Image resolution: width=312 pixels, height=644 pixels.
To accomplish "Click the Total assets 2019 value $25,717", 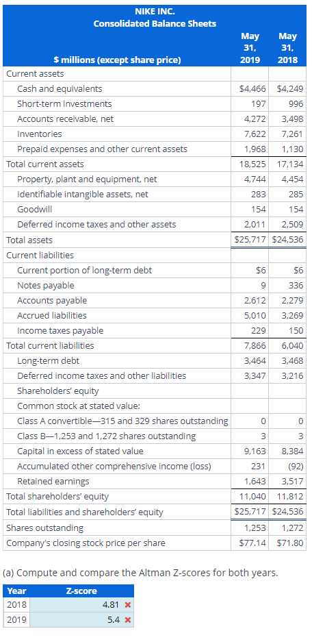I will coord(250,240).
